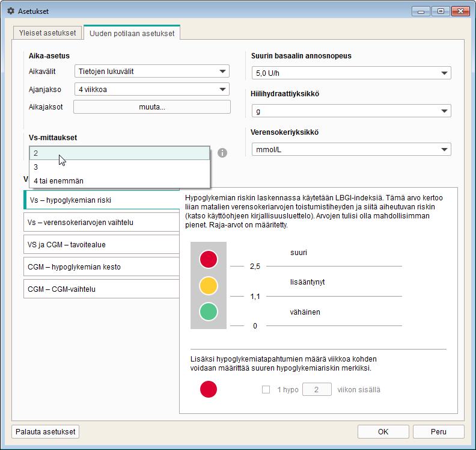Expand the Suurin basaalin annosnopeus dropdown

[x=351, y=73]
